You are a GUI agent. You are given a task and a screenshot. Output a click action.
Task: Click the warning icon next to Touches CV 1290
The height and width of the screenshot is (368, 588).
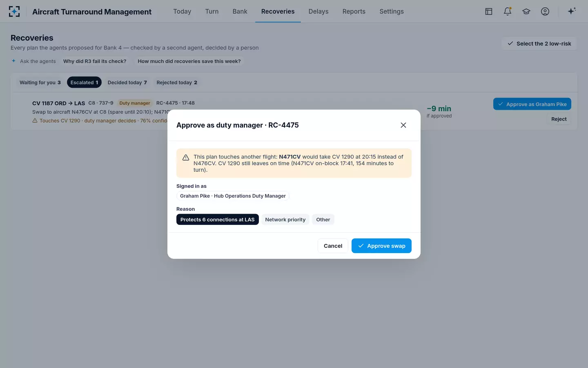[x=35, y=121]
